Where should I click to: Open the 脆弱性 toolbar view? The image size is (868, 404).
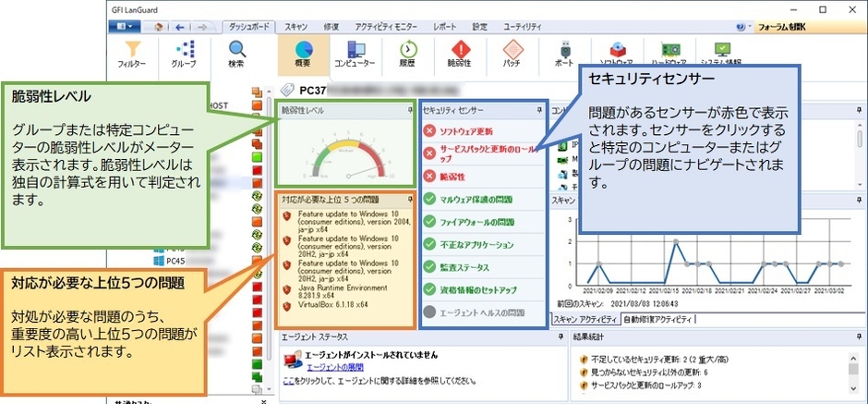[460, 55]
